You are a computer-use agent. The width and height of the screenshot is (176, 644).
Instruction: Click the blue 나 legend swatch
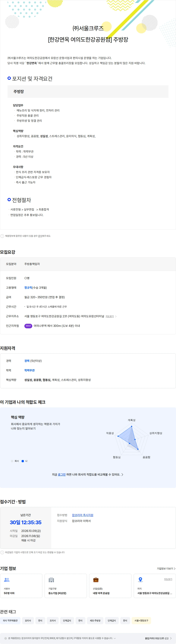23,461
